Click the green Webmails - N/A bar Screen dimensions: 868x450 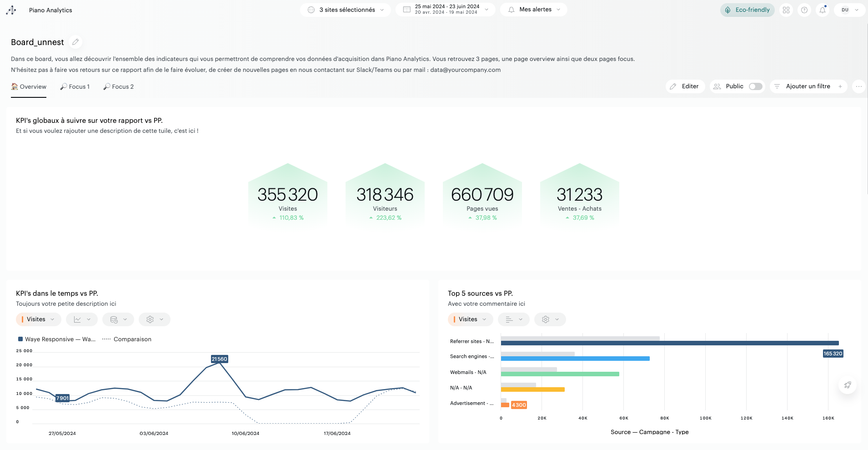point(560,374)
